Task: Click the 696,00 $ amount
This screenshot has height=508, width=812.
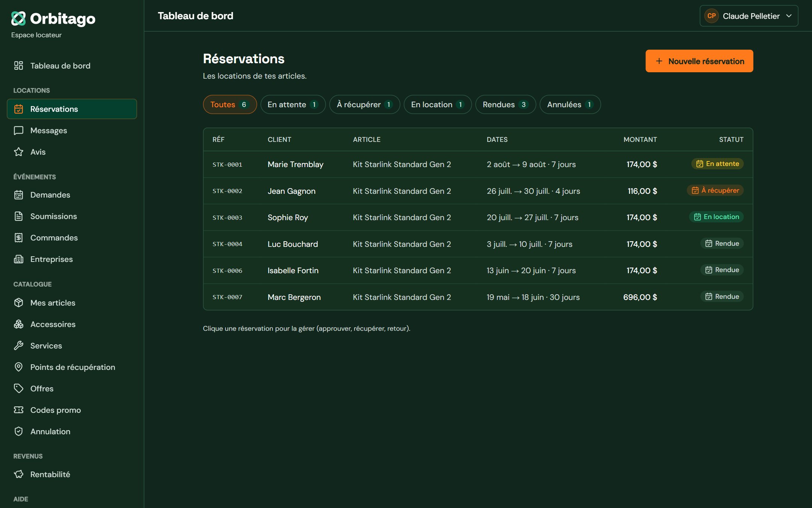Action: coord(640,297)
